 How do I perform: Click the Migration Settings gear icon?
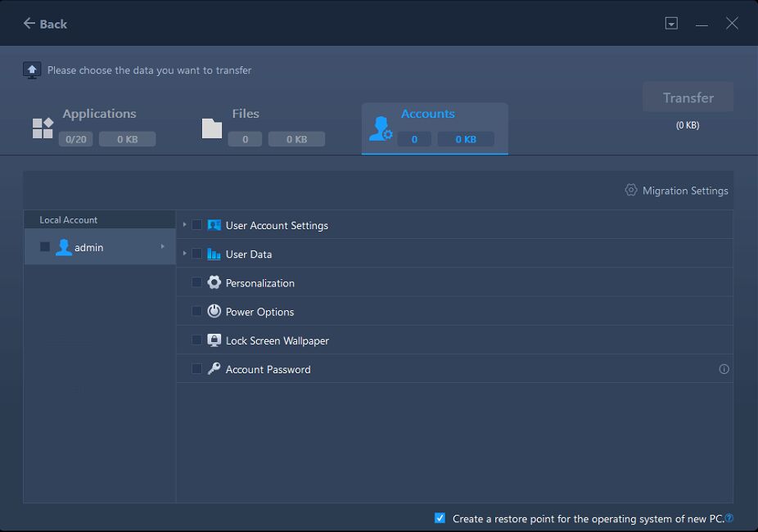(630, 190)
